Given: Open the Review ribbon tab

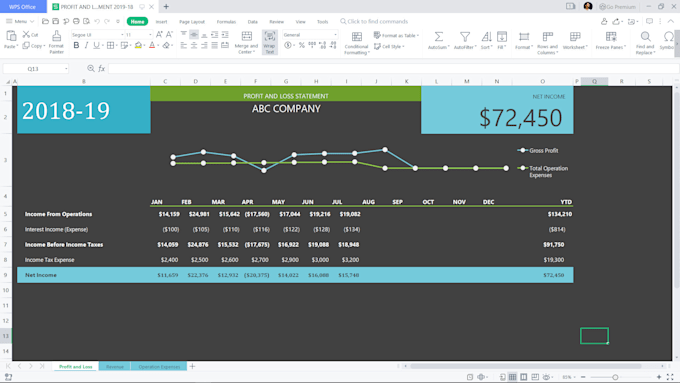Looking at the screenshot, I should (276, 22).
